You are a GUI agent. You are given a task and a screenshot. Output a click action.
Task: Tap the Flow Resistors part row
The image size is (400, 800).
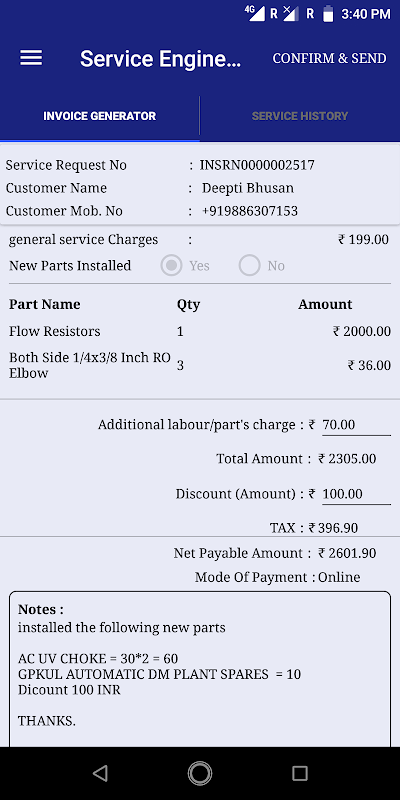point(200,331)
